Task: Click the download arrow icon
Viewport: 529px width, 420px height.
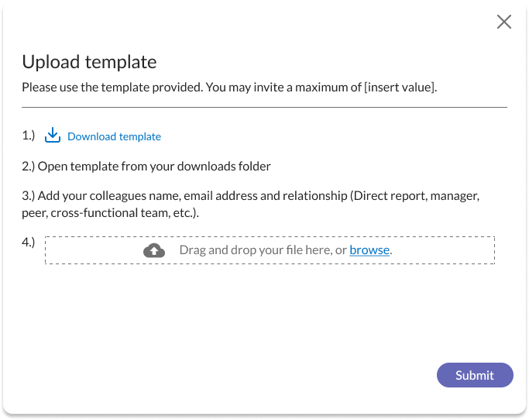Action: [53, 135]
